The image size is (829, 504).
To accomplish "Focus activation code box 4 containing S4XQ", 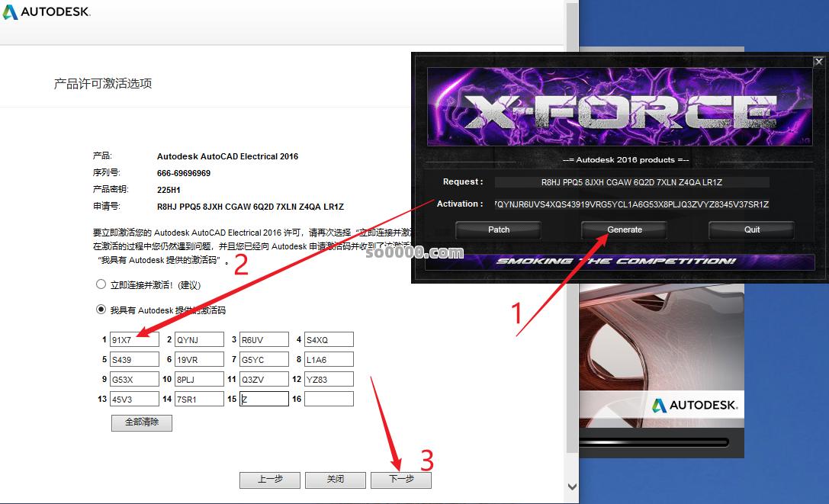I will [329, 339].
